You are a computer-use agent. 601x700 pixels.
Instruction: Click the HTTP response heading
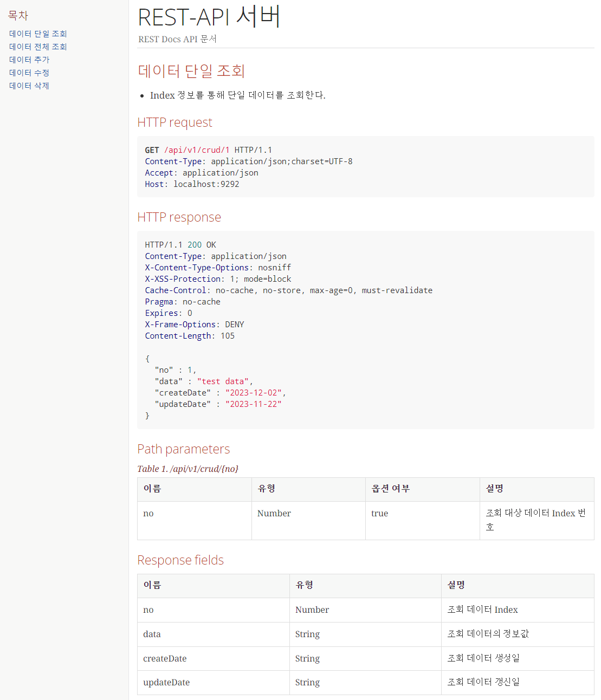[179, 217]
